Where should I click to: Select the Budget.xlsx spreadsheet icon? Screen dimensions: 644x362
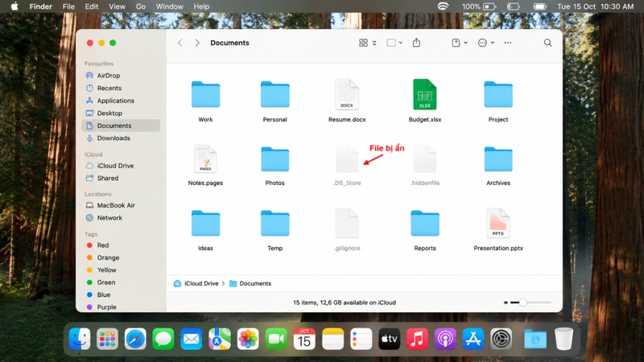click(425, 94)
